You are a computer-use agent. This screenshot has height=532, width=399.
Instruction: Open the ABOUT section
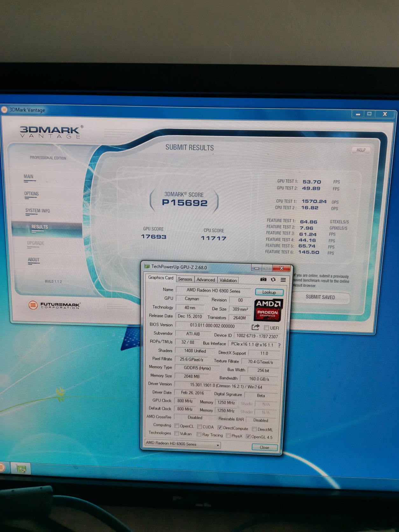[33, 260]
